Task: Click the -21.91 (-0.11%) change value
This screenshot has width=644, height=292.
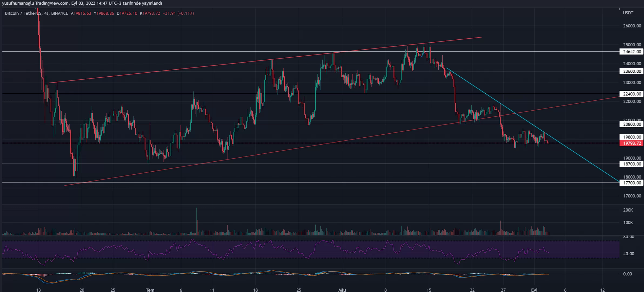Action: [x=178, y=13]
